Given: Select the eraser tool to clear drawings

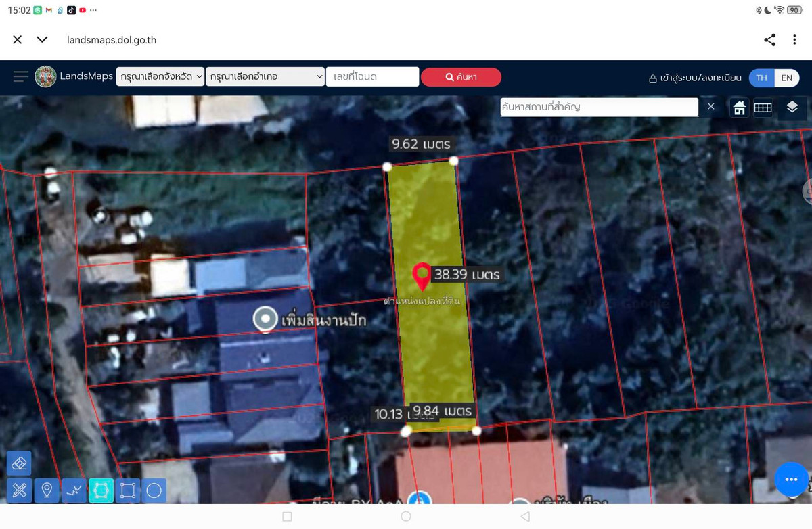Looking at the screenshot, I should (x=19, y=463).
